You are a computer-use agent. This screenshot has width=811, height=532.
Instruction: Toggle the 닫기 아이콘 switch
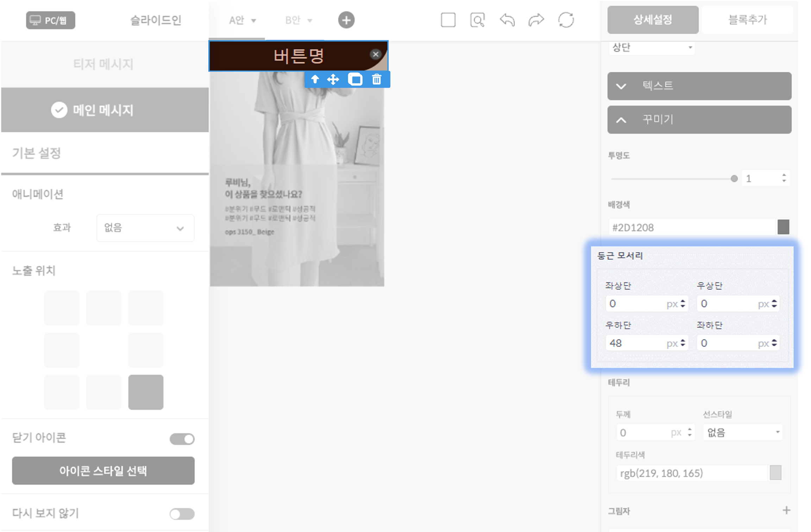point(182,439)
